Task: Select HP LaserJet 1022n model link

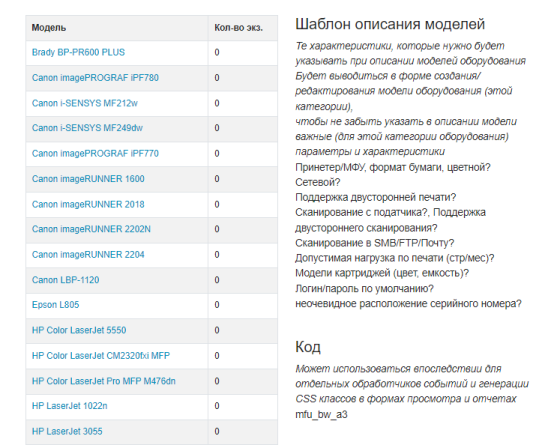Action: [x=69, y=406]
